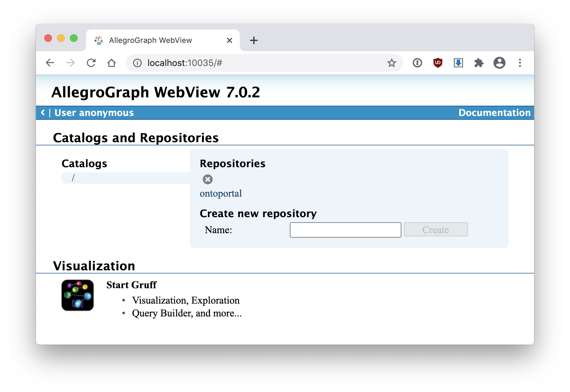Open the browser Extensions puzzle icon
This screenshot has height=392, width=570.
pyautogui.click(x=479, y=63)
